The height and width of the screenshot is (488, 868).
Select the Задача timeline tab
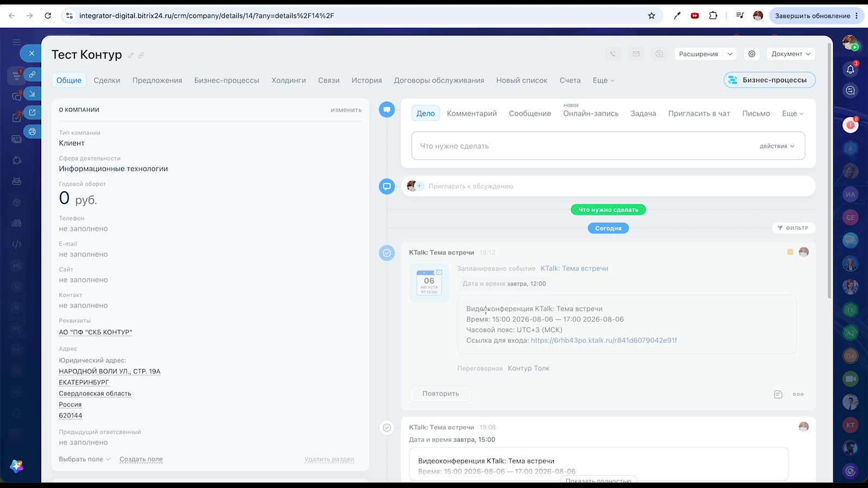tap(643, 113)
